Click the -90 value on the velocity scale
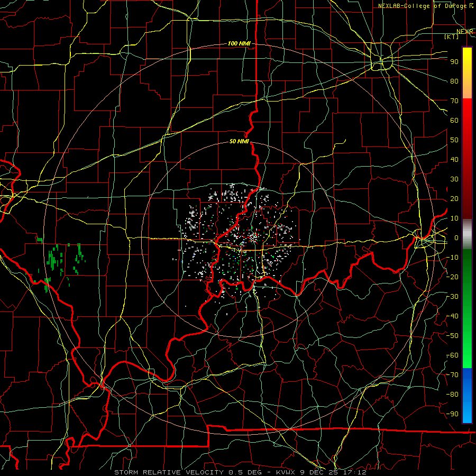 pos(453,414)
